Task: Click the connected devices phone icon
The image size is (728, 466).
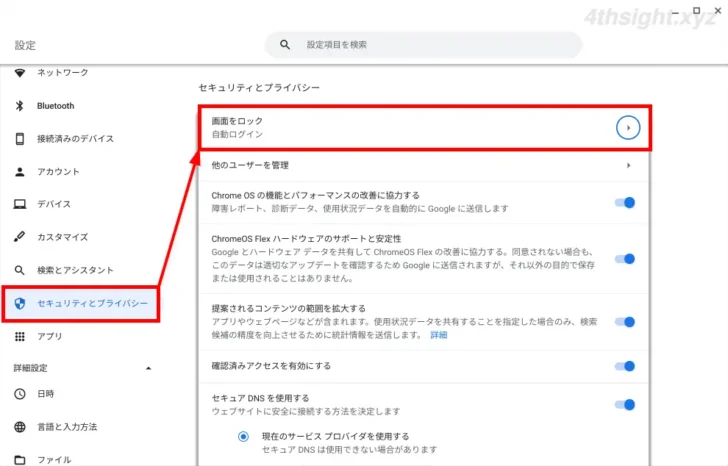Action: click(x=20, y=138)
